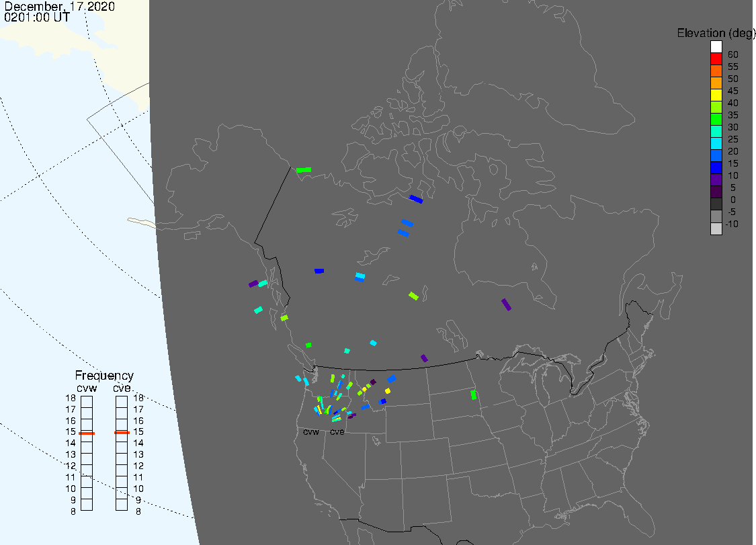756x545 pixels.
Task: Select the yellow swatch between 40 and 45
Action: (716, 95)
